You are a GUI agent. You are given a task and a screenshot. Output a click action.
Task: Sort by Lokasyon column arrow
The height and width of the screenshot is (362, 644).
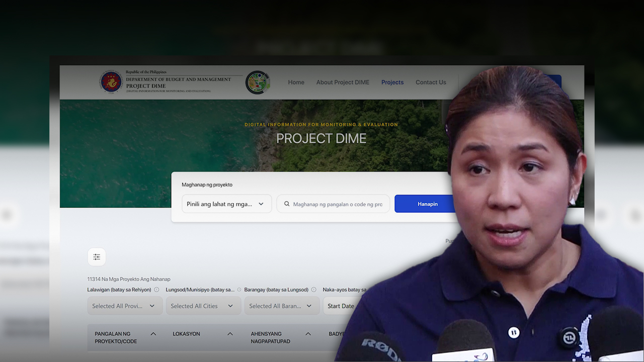tap(230, 334)
